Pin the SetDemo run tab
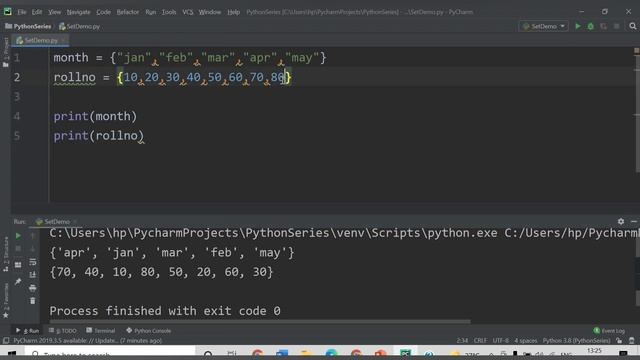This screenshot has height=360, width=640. tap(18, 282)
